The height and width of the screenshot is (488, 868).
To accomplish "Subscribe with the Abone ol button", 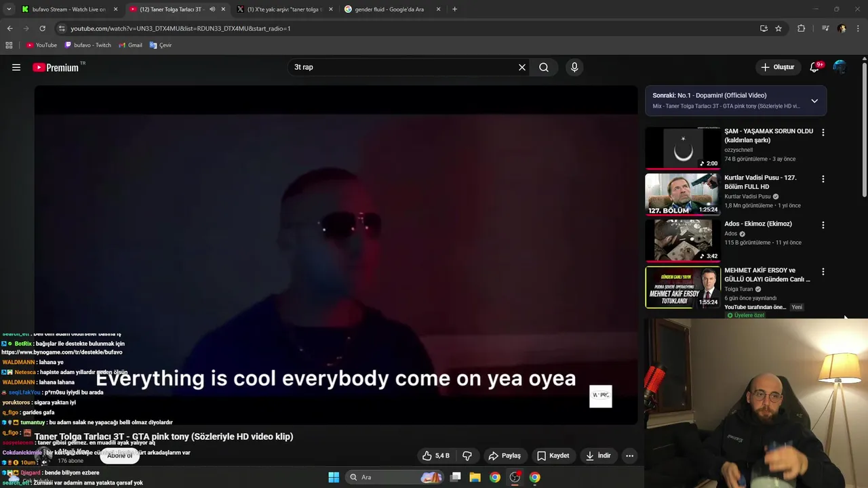I will coord(119,455).
